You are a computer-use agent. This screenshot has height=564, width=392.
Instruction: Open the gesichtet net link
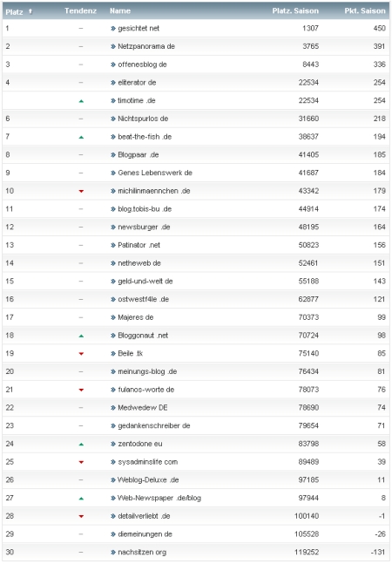139,28
